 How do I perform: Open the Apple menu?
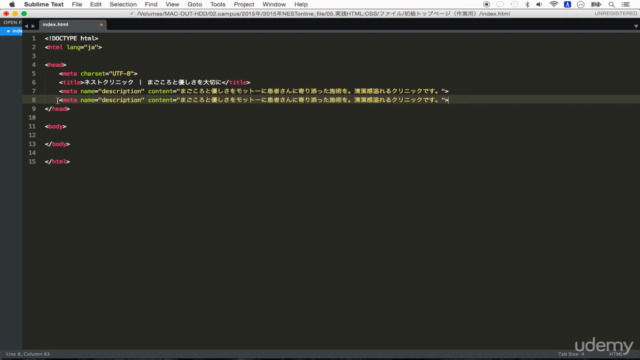click(x=12, y=4)
